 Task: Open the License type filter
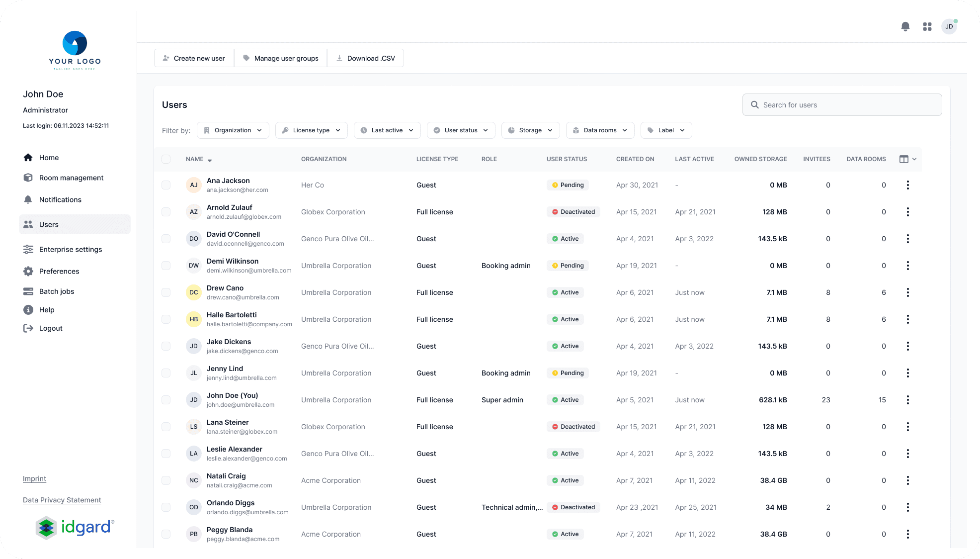[312, 130]
